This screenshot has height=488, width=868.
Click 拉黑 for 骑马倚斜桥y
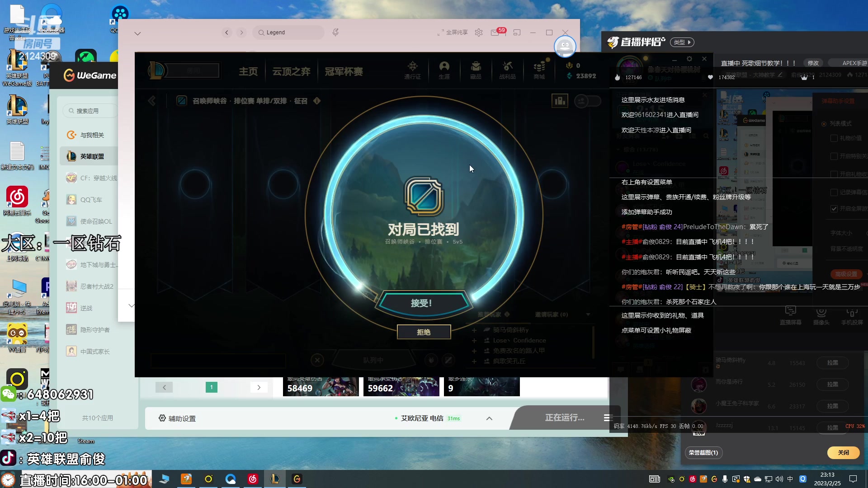click(832, 363)
